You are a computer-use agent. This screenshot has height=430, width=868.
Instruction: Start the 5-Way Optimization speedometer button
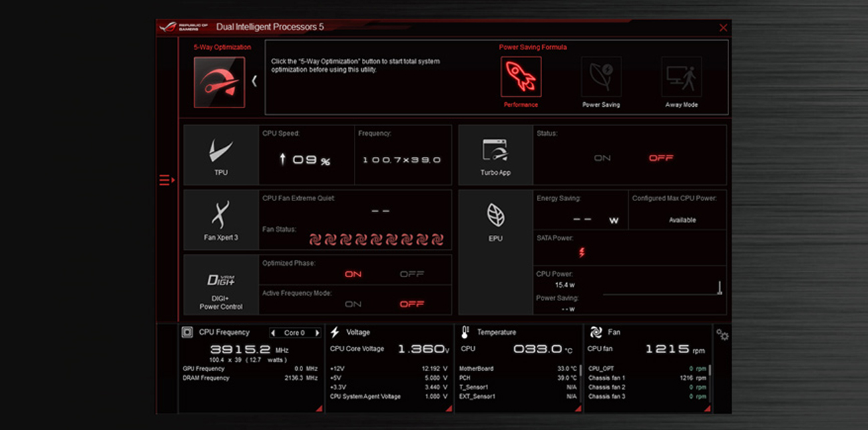coord(219,82)
